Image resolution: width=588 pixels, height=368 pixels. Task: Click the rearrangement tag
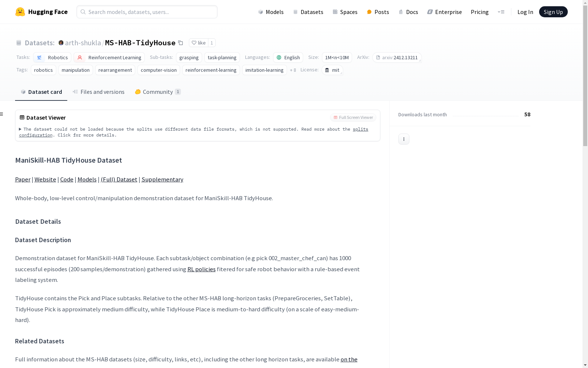115,70
